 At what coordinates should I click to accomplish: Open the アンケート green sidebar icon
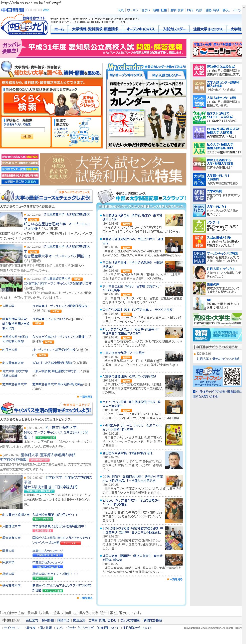199,226
